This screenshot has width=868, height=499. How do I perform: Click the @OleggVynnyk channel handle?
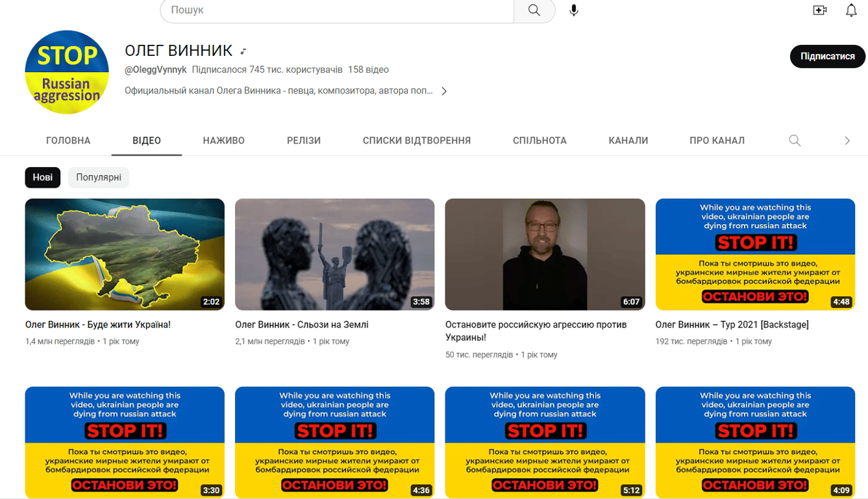click(x=156, y=70)
